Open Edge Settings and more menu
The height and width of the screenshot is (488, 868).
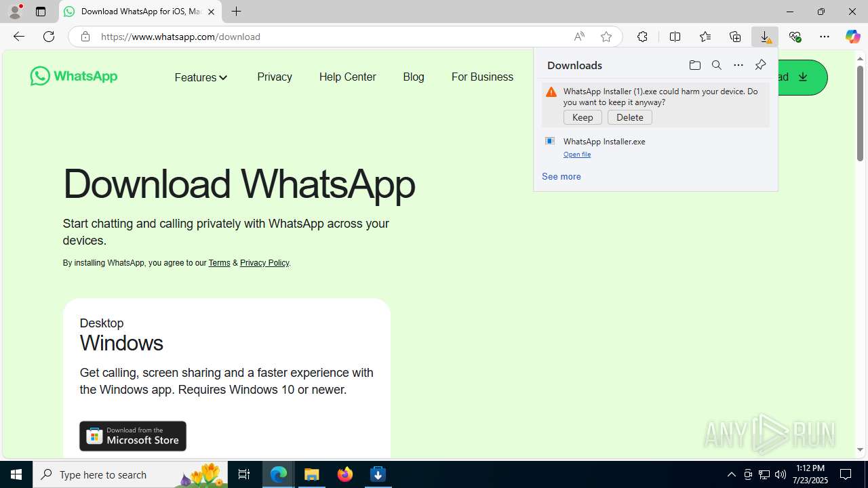[x=825, y=37]
